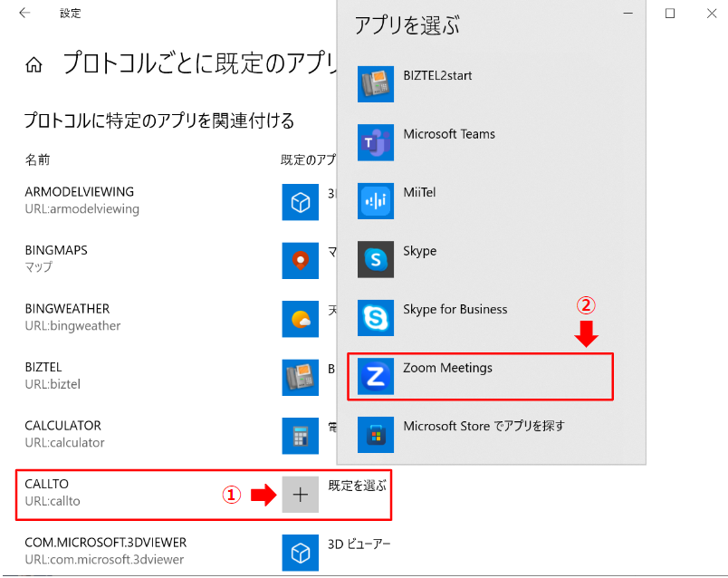Image resolution: width=728 pixels, height=578 pixels.
Task: Click 'マップ' under BINGMAPS
Action: pos(39,267)
